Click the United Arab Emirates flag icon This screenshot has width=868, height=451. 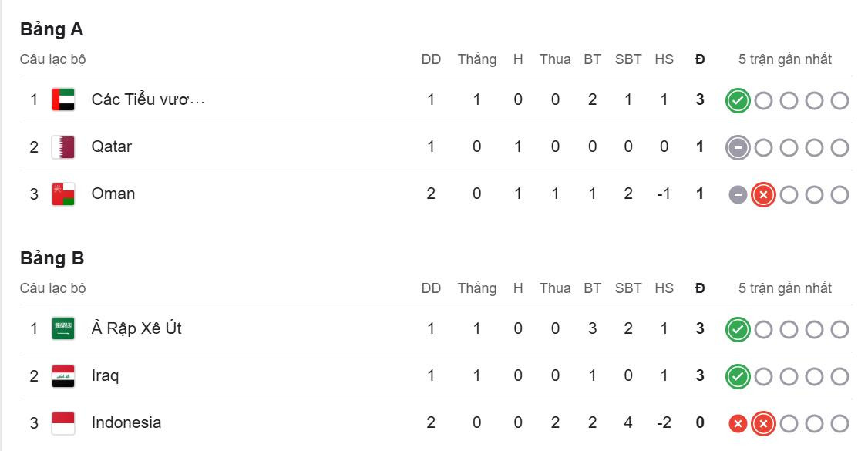tap(62, 99)
